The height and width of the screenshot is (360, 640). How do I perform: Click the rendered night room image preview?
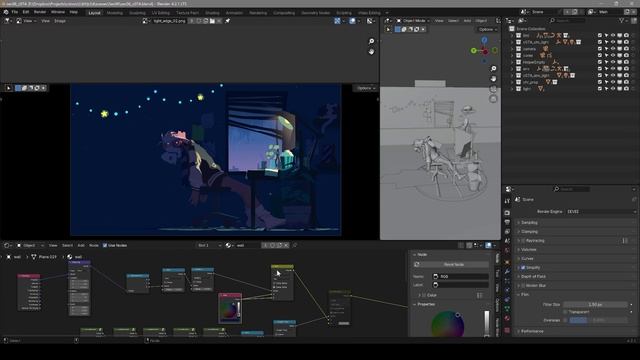pos(205,160)
